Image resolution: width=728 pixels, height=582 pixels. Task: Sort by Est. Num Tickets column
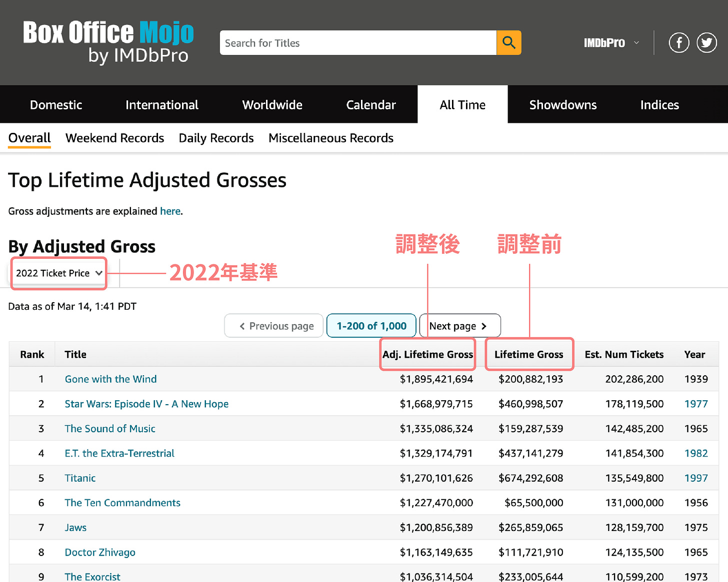pyautogui.click(x=624, y=354)
